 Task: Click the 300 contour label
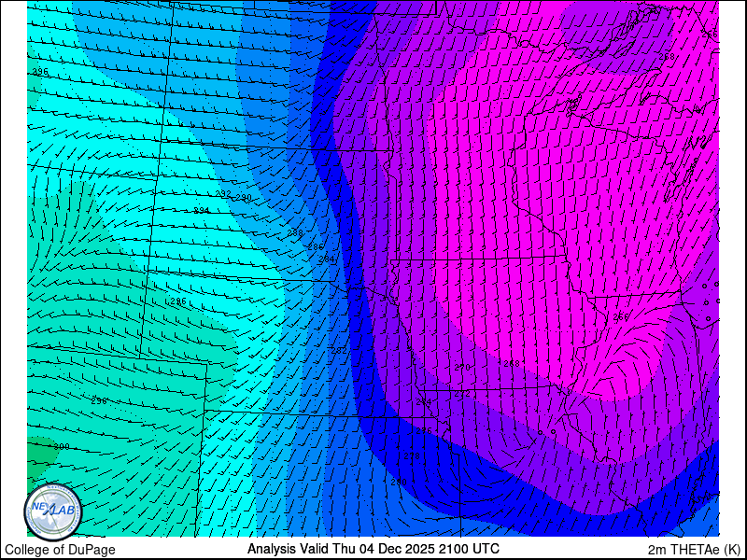tap(62, 447)
